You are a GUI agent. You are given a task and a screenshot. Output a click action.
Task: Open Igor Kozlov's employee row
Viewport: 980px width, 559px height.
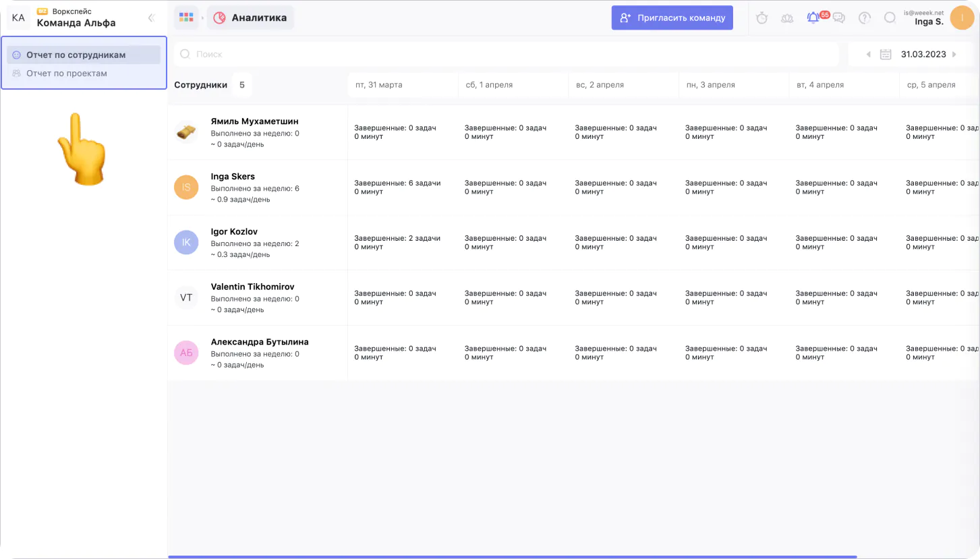(x=234, y=231)
